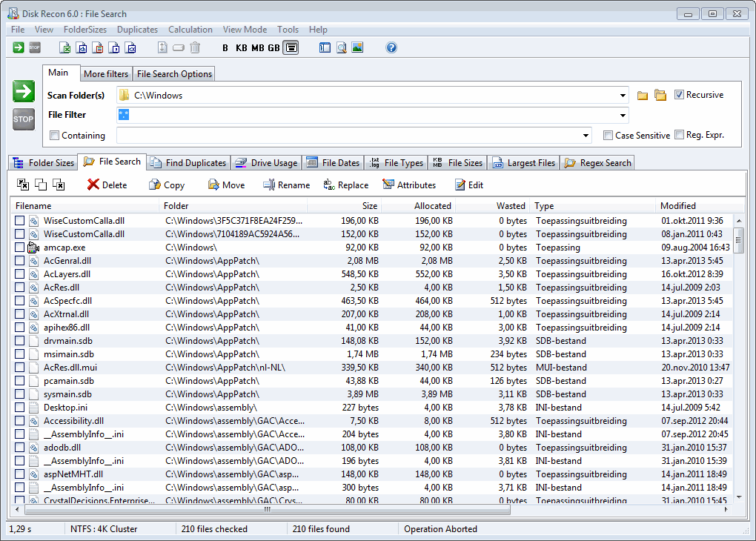This screenshot has width=756, height=541.
Task: Switch to More filters tab
Action: pyautogui.click(x=106, y=74)
